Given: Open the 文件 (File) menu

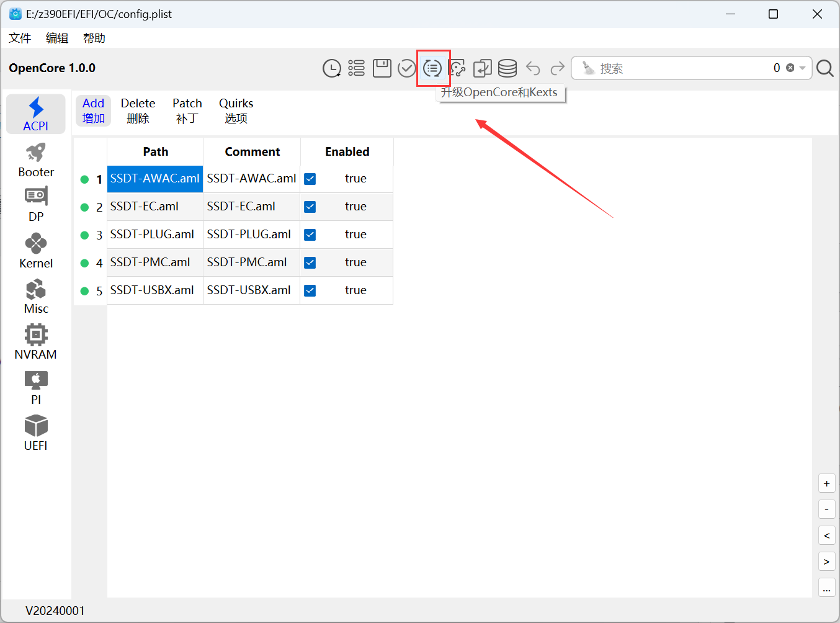Looking at the screenshot, I should [x=20, y=38].
